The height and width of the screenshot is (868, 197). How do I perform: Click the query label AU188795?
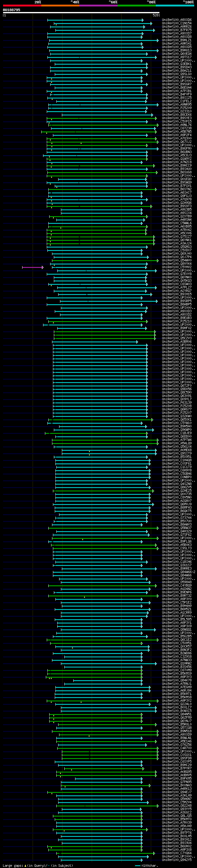pos(11,10)
